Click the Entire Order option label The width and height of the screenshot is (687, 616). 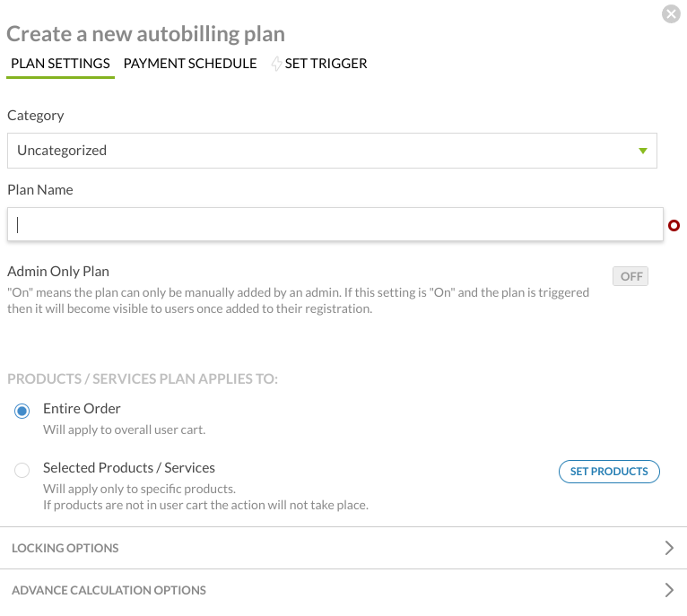click(82, 409)
